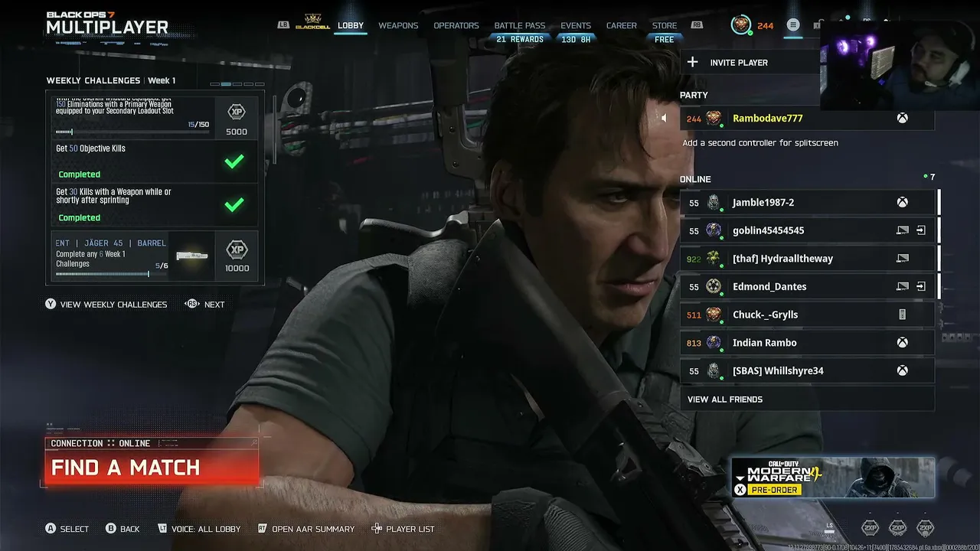Click Hydraalltheway's avatar emblem

coord(714,259)
